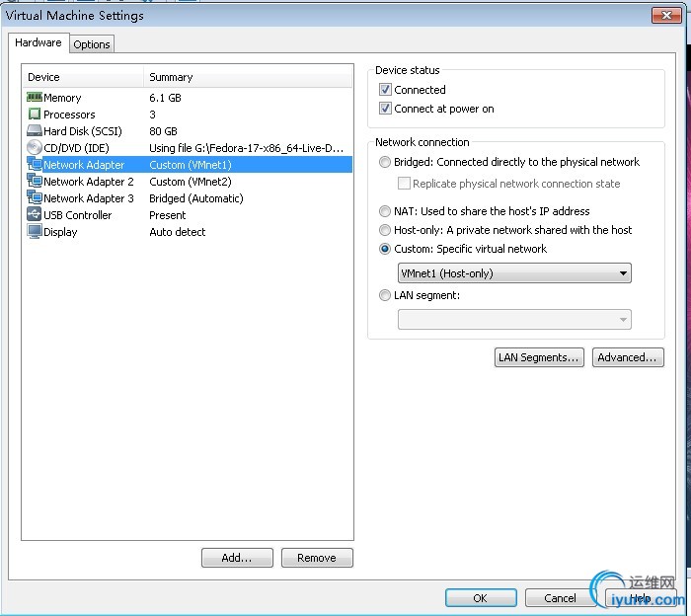
Task: Select the Memory device icon
Action: click(x=35, y=97)
